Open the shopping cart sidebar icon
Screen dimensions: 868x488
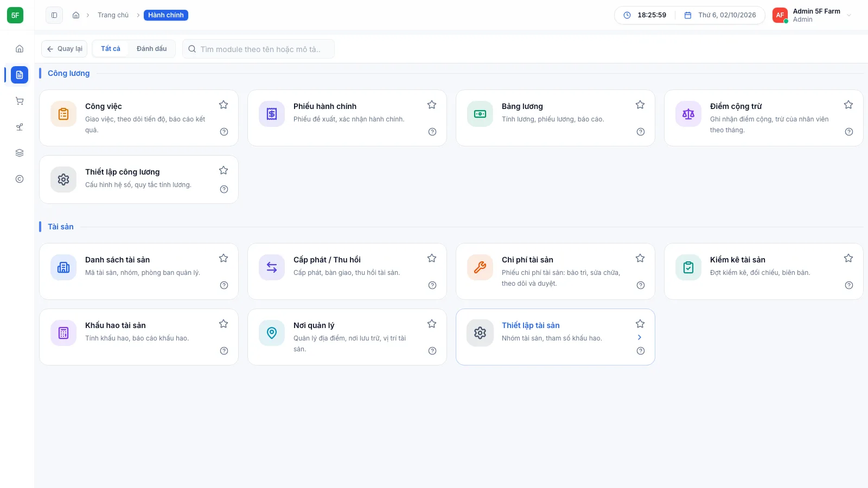20,101
